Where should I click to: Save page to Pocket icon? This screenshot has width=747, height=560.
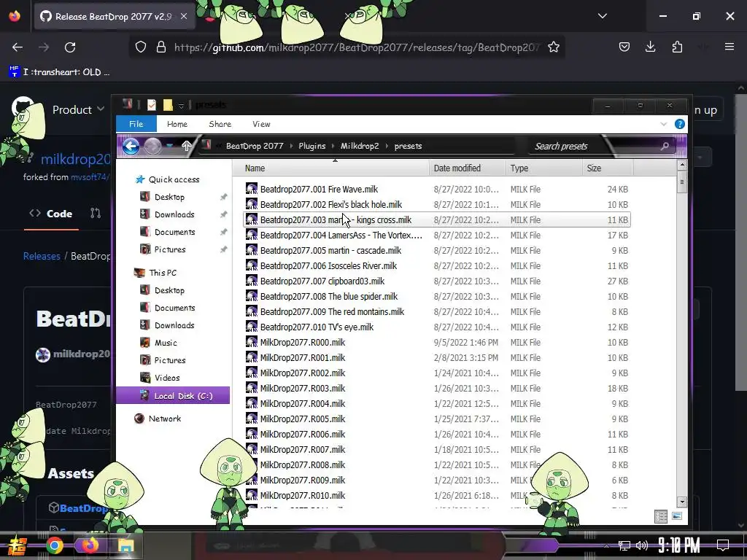point(624,47)
